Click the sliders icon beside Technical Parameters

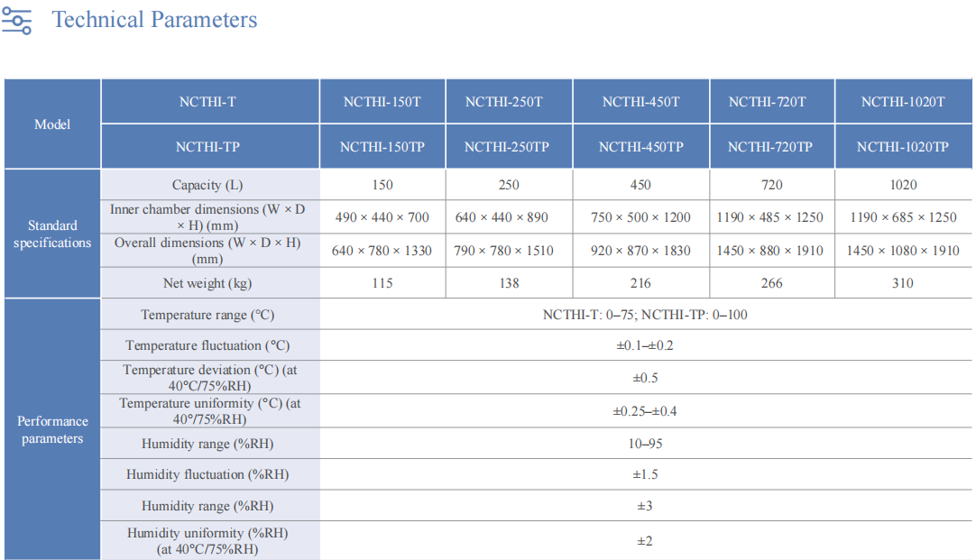tap(16, 21)
